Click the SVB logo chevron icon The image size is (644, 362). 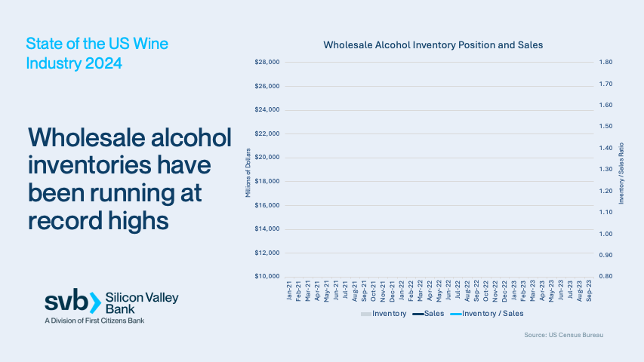click(x=94, y=302)
